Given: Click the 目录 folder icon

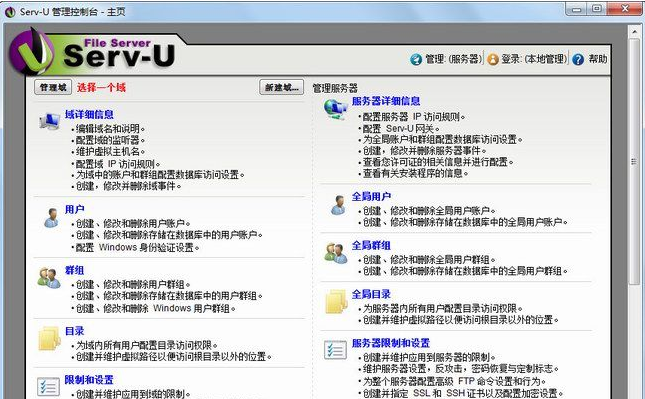Looking at the screenshot, I should pos(49,339).
